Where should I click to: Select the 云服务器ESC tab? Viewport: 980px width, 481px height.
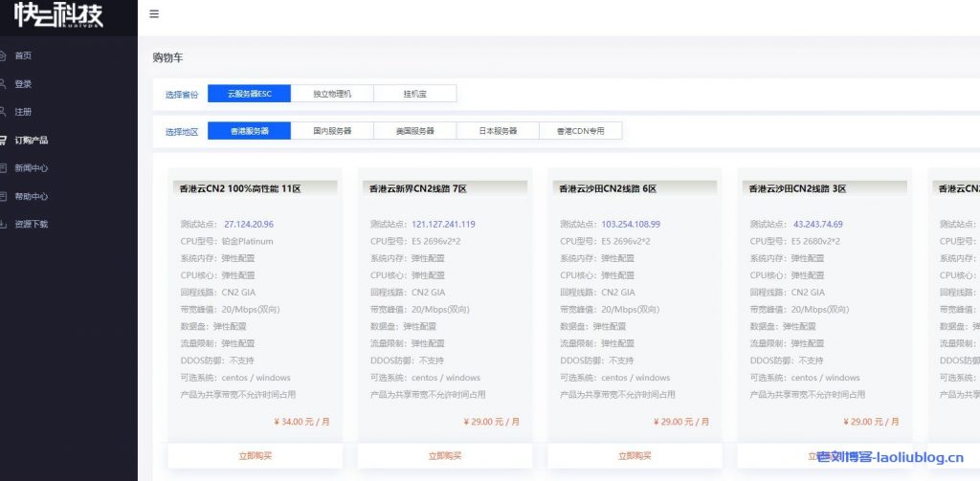pos(249,94)
